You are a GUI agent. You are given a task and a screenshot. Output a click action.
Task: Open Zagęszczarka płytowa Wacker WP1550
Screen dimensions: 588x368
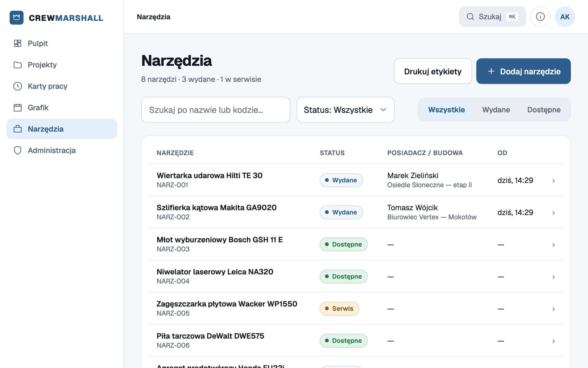click(x=227, y=304)
